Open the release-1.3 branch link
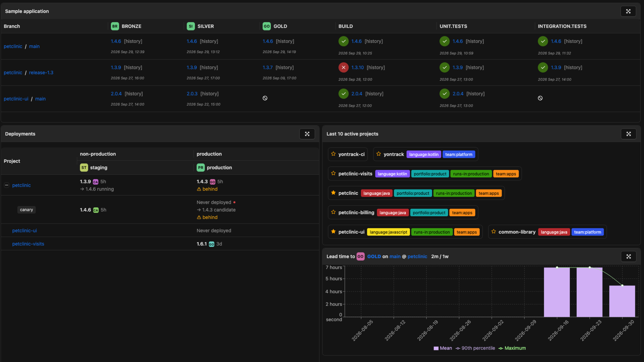Viewport: 644px width, 362px height. 41,73
